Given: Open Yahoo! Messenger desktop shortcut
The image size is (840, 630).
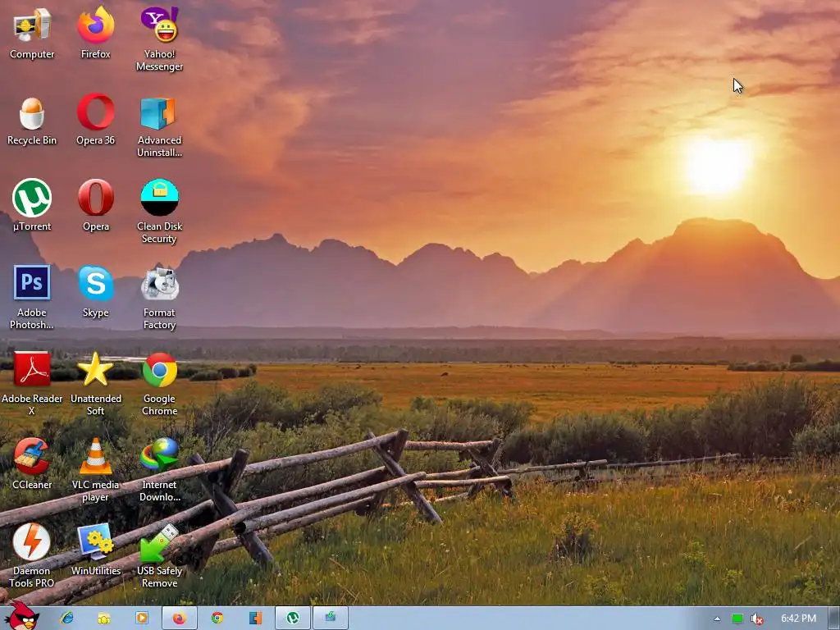Looking at the screenshot, I should coord(159,39).
